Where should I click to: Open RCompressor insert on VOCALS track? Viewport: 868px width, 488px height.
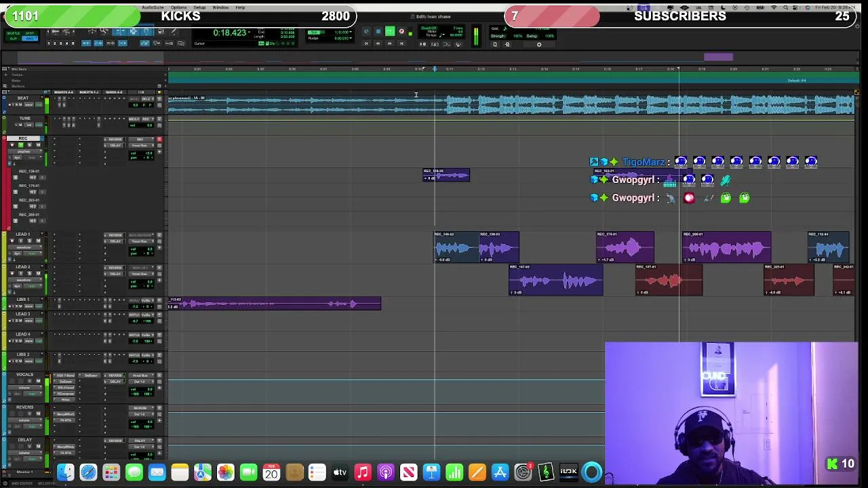pyautogui.click(x=64, y=394)
